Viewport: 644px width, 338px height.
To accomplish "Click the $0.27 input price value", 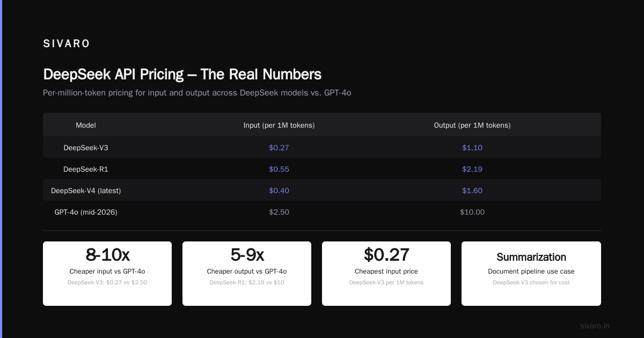I will pyautogui.click(x=279, y=148).
